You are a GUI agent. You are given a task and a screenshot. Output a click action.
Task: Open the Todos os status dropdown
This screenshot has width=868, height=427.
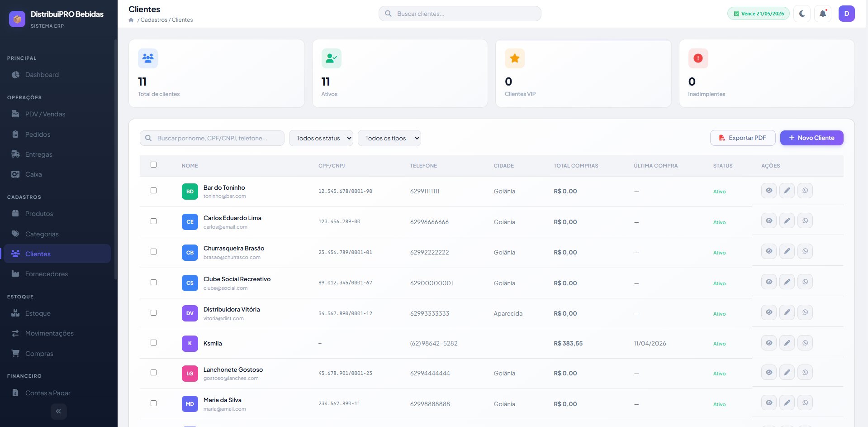coord(321,138)
